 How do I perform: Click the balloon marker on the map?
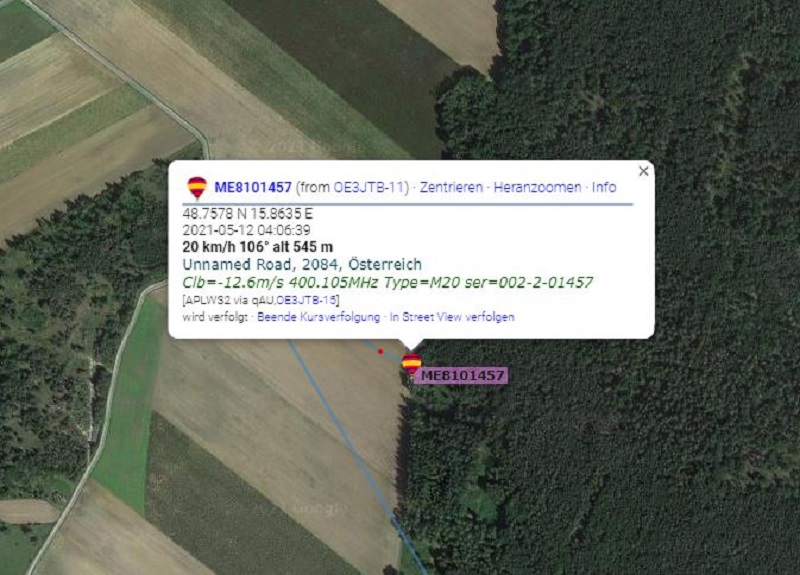coord(411,364)
